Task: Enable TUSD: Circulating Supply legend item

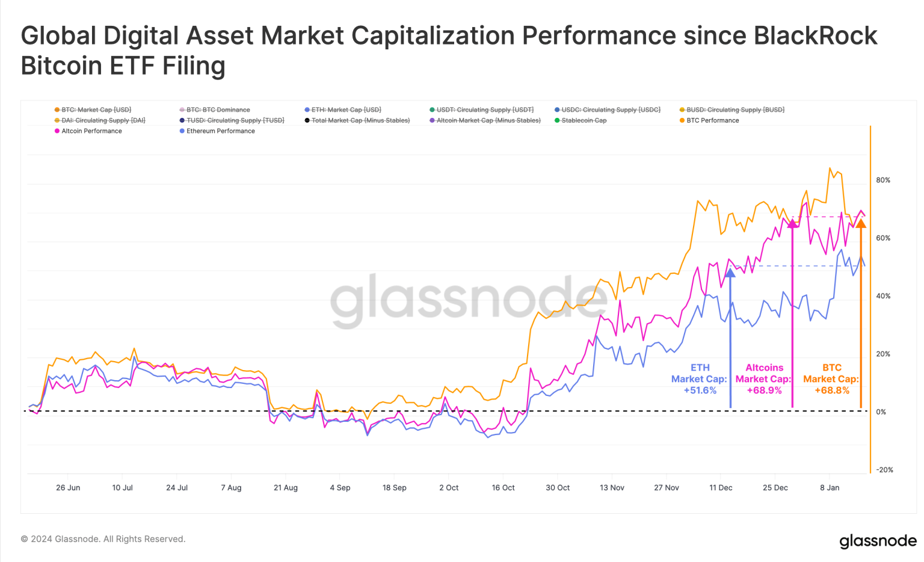Action: coord(232,120)
